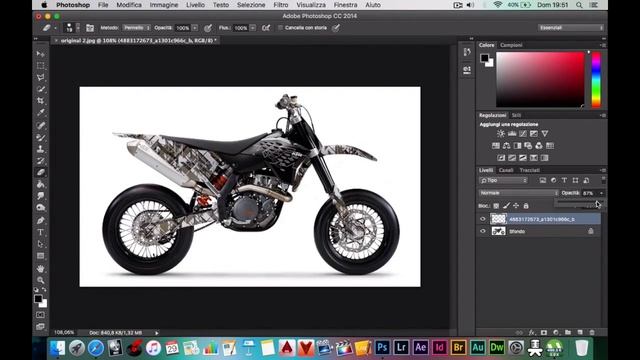Open Photoshop from the Dock
Image resolution: width=640 pixels, height=360 pixels.
(382, 347)
